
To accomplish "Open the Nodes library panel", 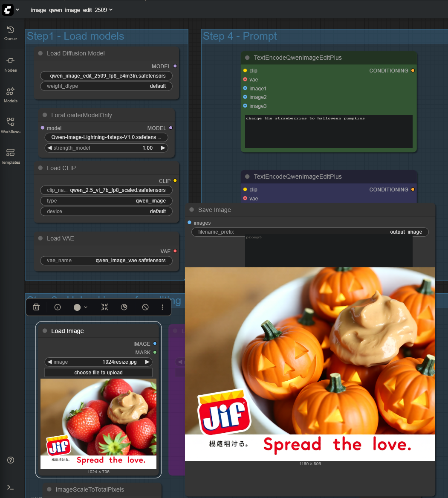I will [x=11, y=64].
